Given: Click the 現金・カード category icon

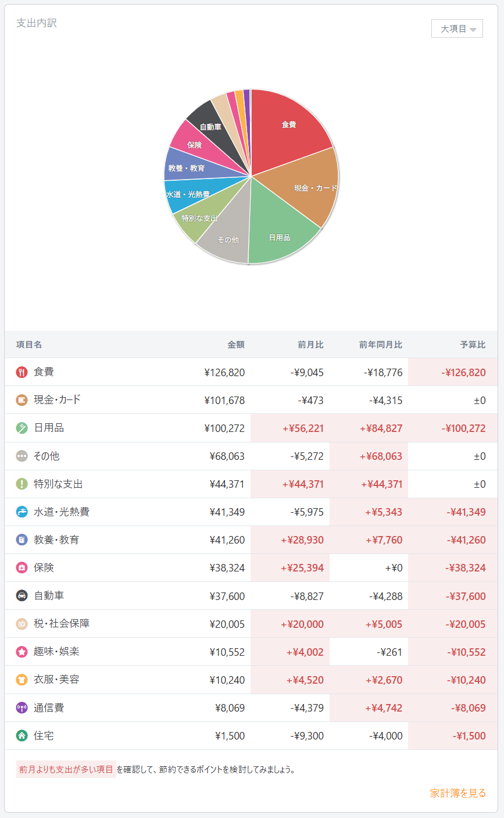Looking at the screenshot, I should point(22,400).
